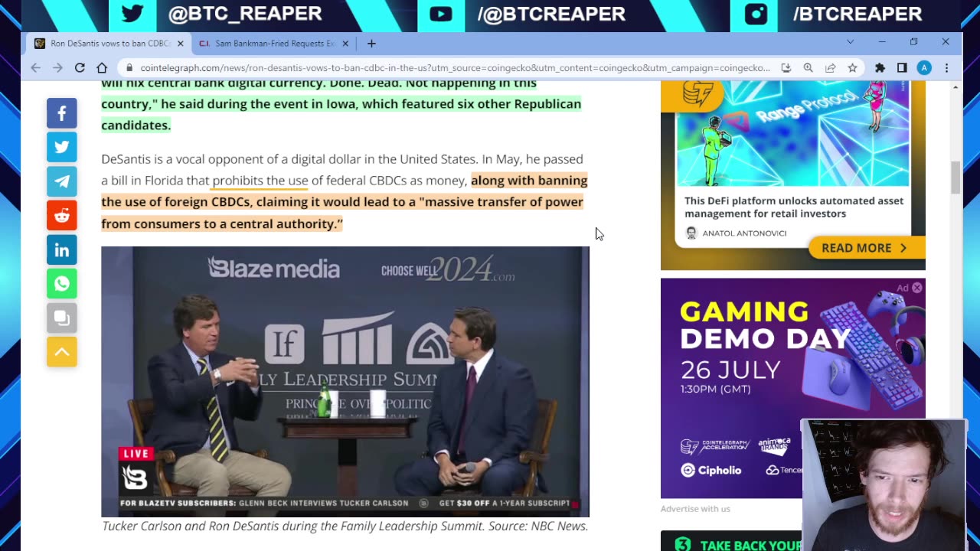Click the share page icon in address bar
The image size is (980, 551).
tap(830, 68)
